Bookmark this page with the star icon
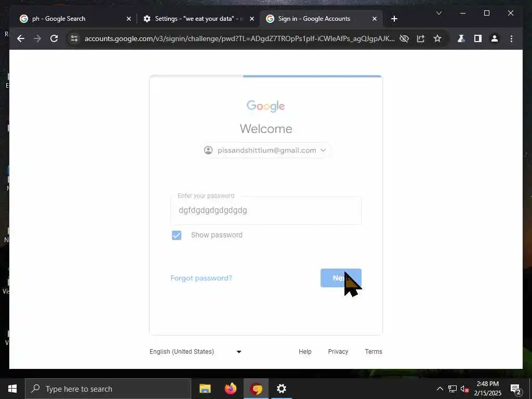The height and width of the screenshot is (399, 532). coord(437,38)
